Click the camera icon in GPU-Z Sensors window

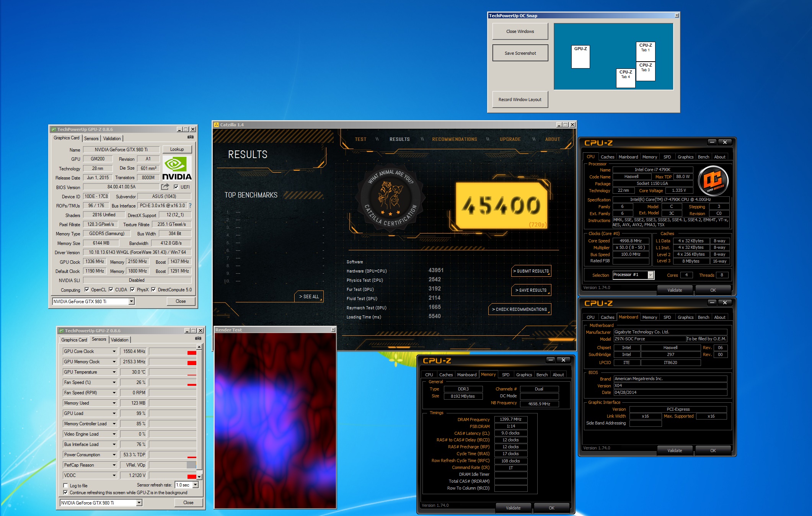pyautogui.click(x=198, y=338)
